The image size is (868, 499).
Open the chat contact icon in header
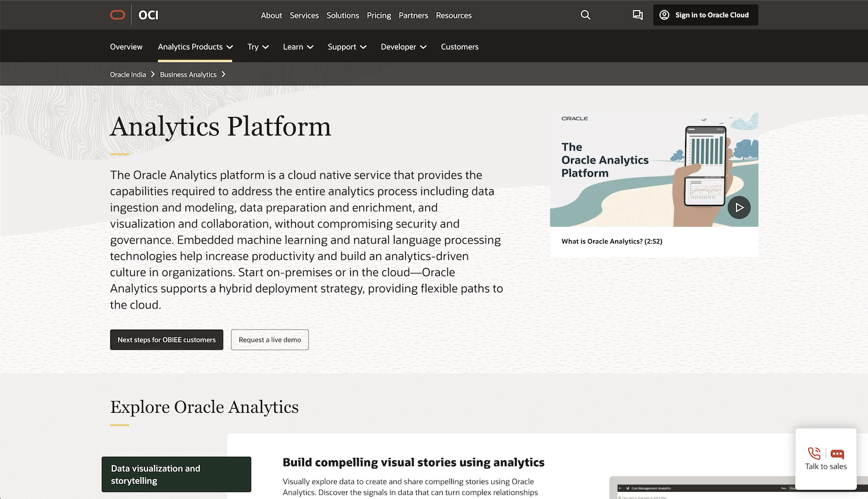tap(638, 15)
